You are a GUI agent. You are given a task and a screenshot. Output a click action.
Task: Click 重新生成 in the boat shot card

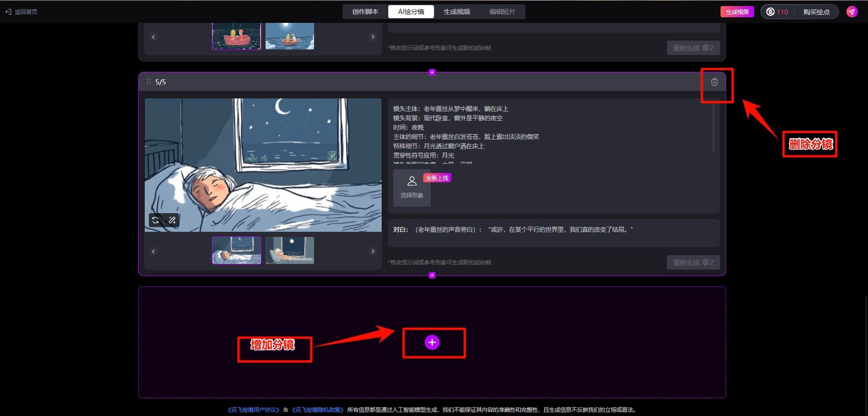(693, 48)
